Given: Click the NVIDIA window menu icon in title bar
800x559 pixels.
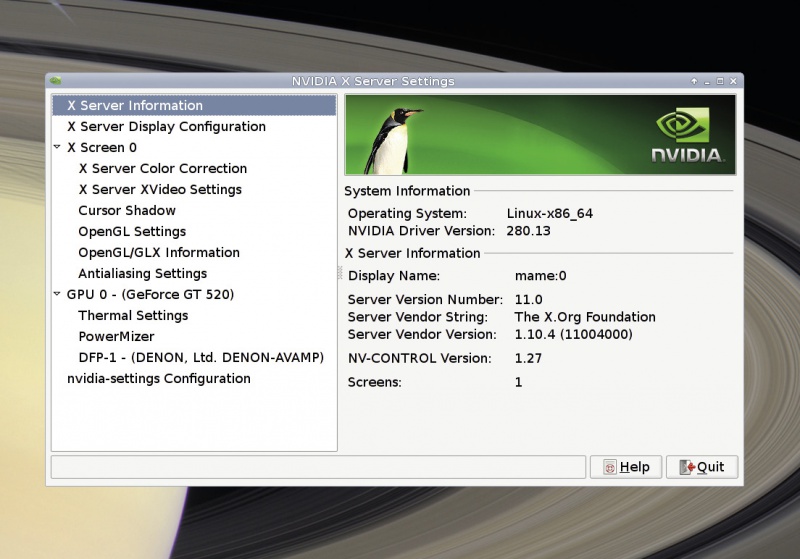Looking at the screenshot, I should coord(56,81).
